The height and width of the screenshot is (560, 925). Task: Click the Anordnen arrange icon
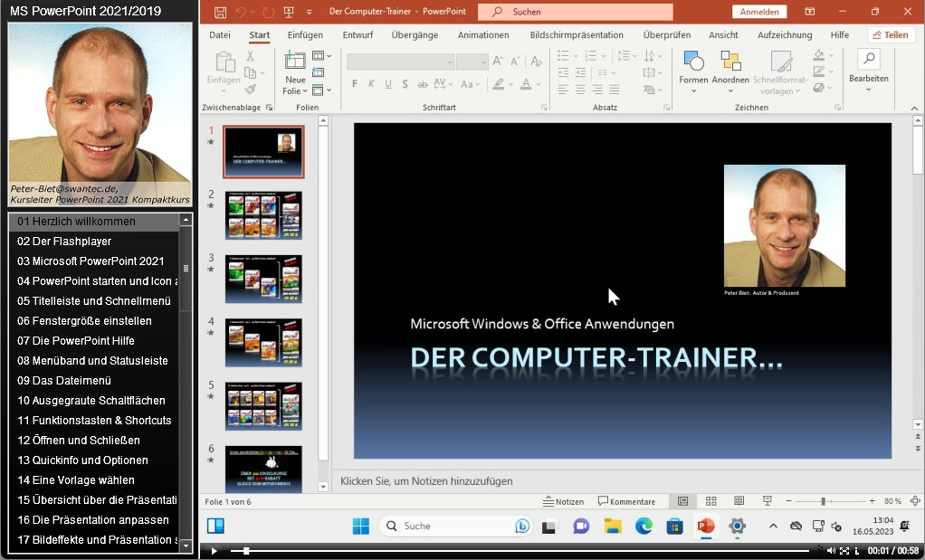pyautogui.click(x=730, y=62)
